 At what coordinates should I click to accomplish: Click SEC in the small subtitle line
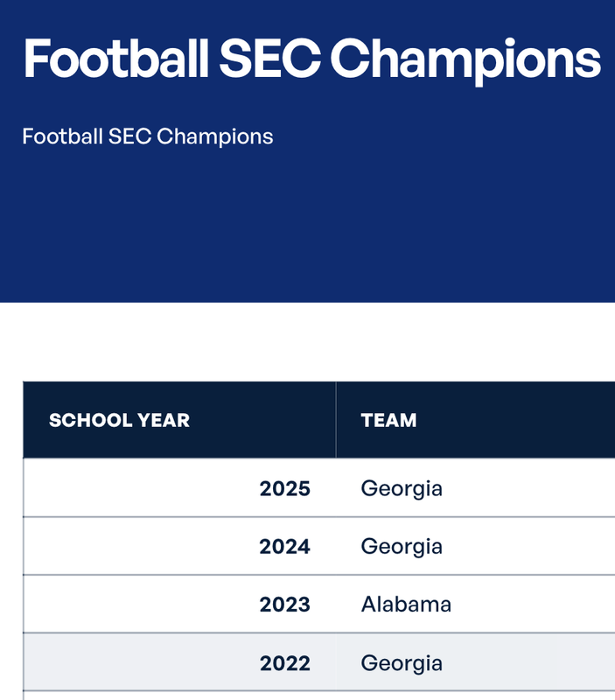click(129, 136)
